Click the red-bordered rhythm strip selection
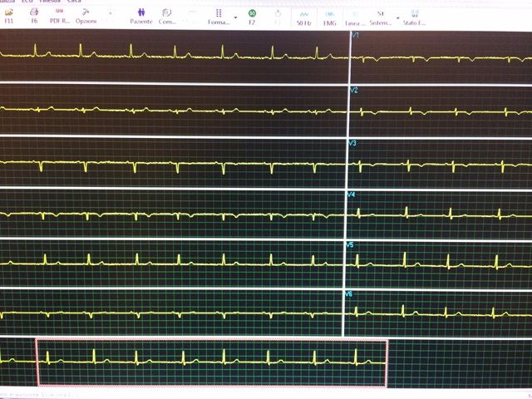The height and width of the screenshot is (399, 532). coord(211,362)
